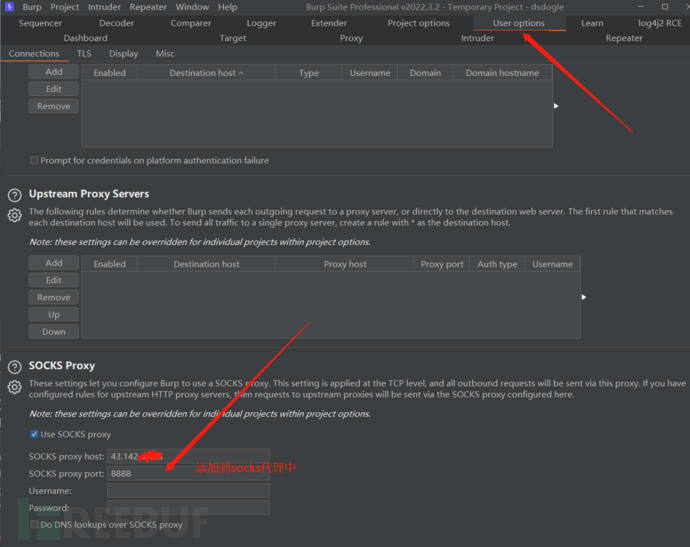Add a platform authentication entry
Viewport: 690px width, 547px height.
coord(54,72)
